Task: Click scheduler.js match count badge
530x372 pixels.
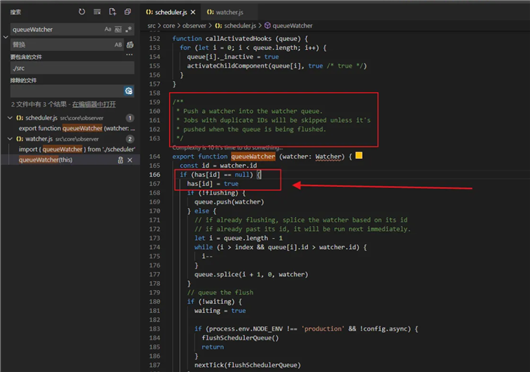Action: click(130, 118)
